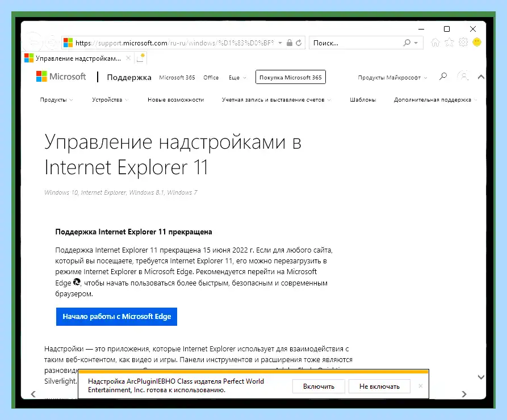
Task: Open the Tools gear icon
Action: click(463, 43)
